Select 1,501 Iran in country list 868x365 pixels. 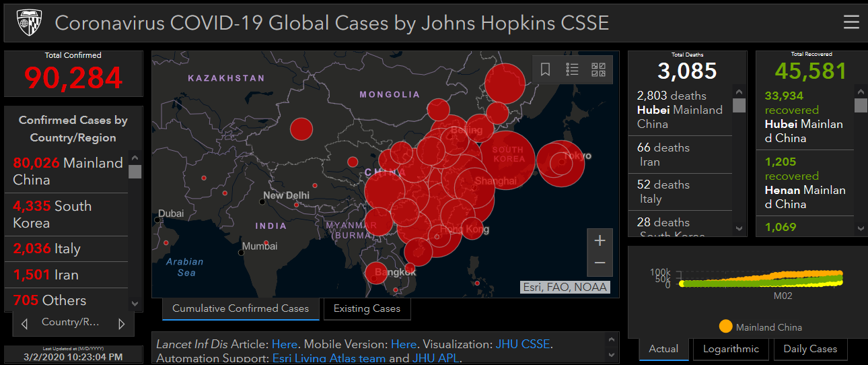[67, 275]
